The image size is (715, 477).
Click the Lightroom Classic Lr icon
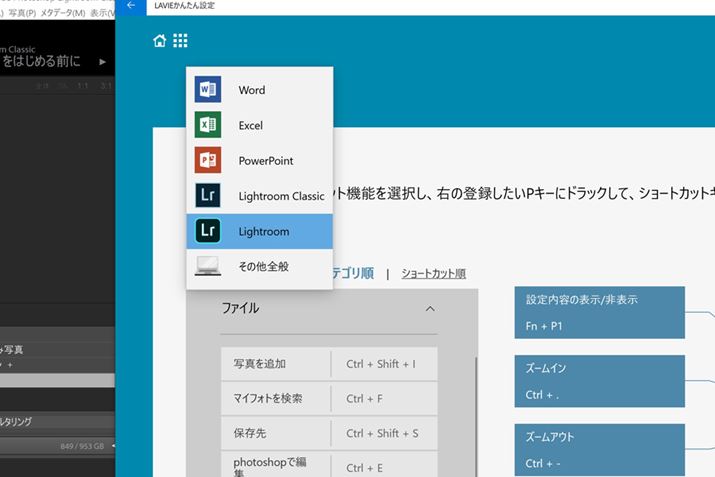[208, 195]
